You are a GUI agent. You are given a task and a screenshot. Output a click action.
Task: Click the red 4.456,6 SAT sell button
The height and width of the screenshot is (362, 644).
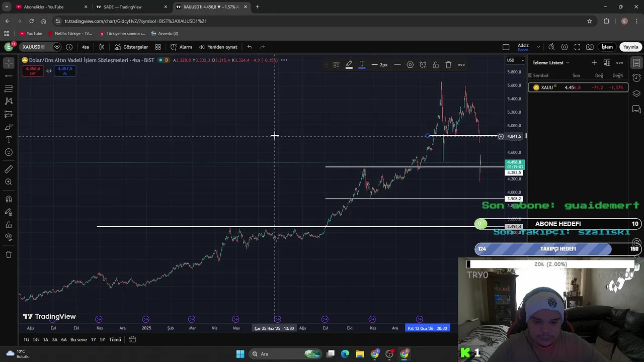click(x=33, y=71)
